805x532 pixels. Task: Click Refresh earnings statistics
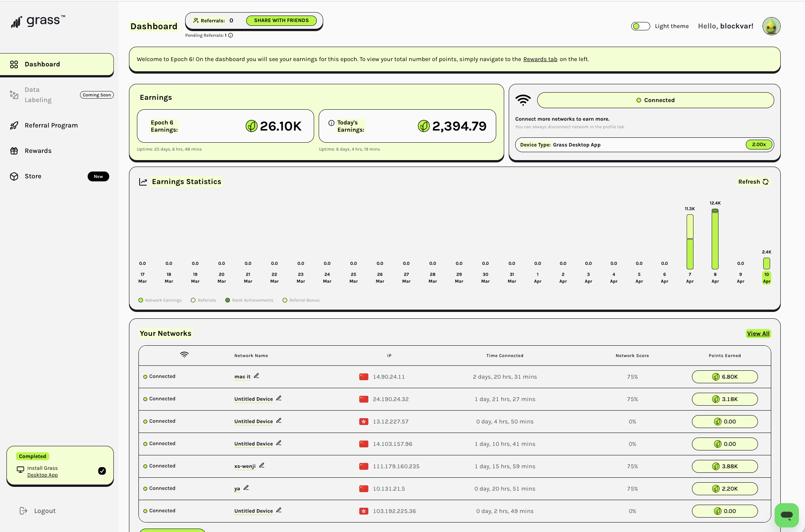click(753, 182)
